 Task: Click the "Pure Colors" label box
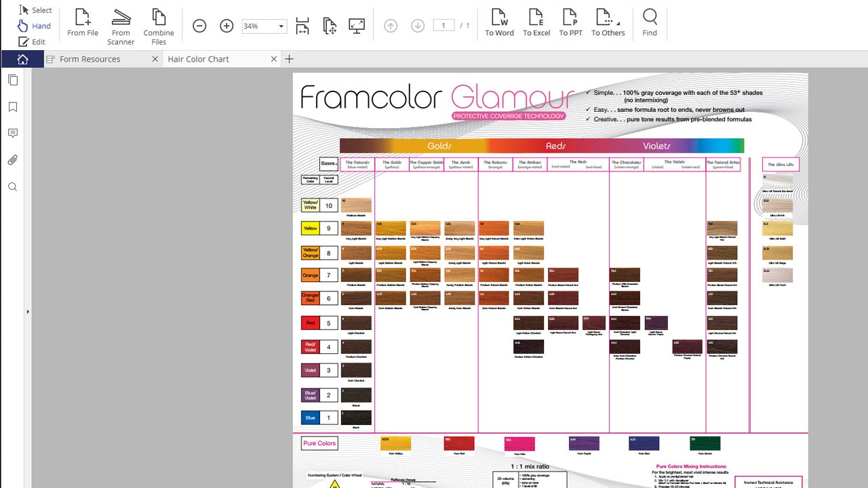(x=319, y=443)
